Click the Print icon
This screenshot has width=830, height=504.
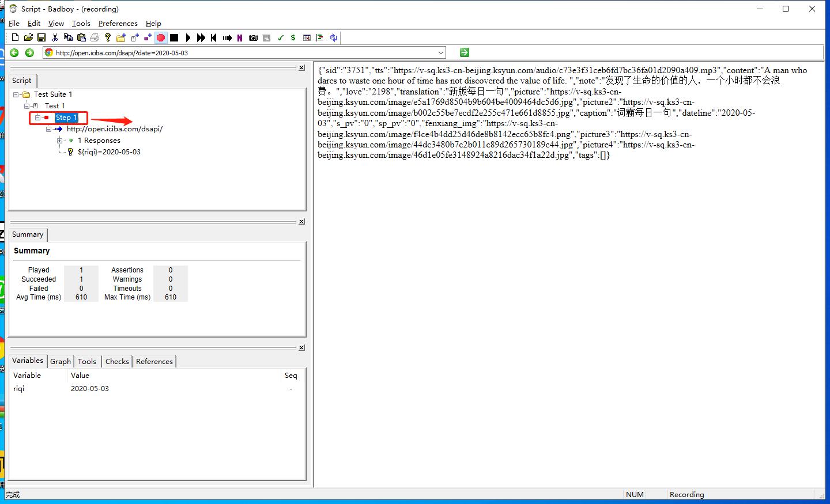[x=95, y=37]
